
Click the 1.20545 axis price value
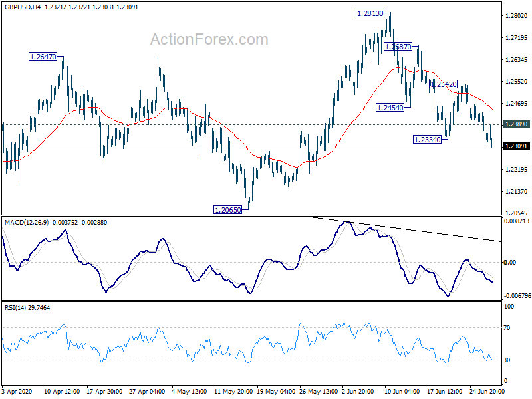point(517,213)
